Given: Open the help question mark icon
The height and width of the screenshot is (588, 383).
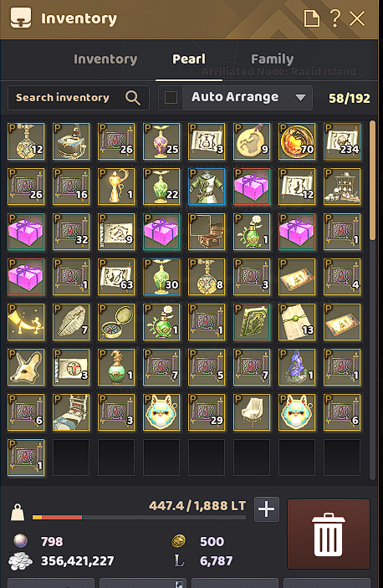Looking at the screenshot, I should (335, 18).
